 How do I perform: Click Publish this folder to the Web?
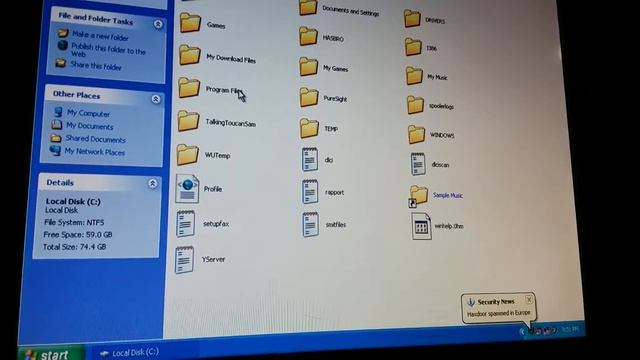tap(108, 51)
